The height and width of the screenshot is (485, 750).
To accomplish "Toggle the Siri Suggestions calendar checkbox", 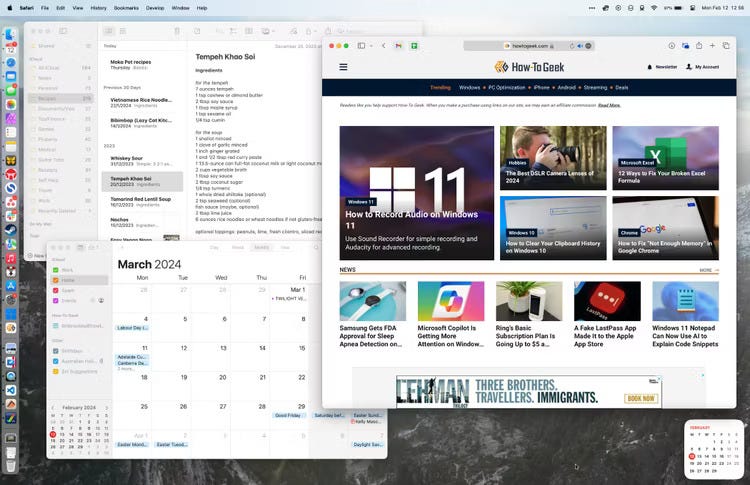I will click(55, 371).
